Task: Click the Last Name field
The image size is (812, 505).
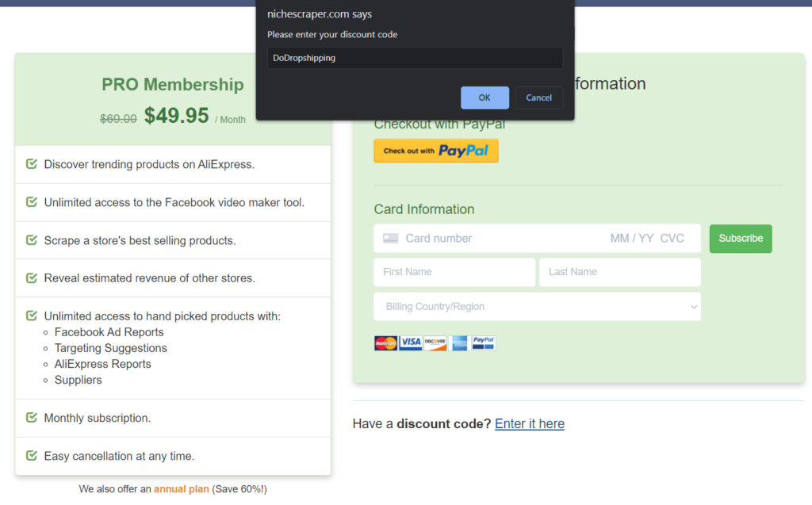Action: click(620, 272)
